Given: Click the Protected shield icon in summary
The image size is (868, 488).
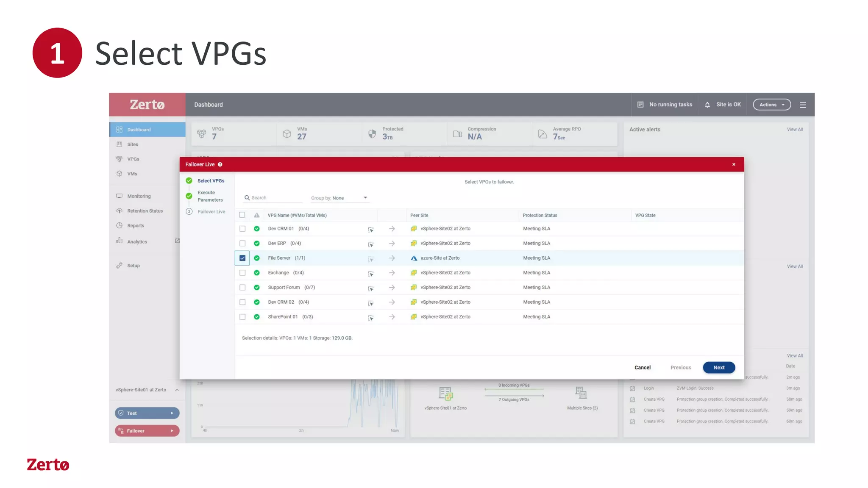Looking at the screenshot, I should pos(372,134).
